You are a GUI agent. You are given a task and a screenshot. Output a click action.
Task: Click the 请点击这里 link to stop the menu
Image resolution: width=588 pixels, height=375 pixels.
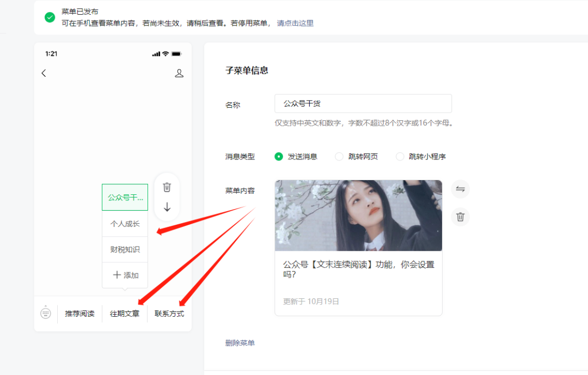[x=295, y=23]
